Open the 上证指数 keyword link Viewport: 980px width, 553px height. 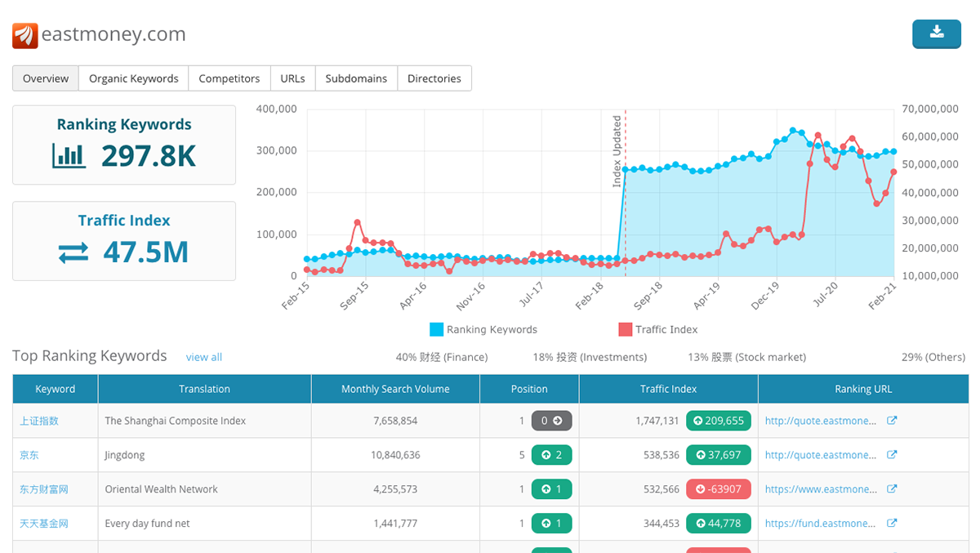click(39, 421)
